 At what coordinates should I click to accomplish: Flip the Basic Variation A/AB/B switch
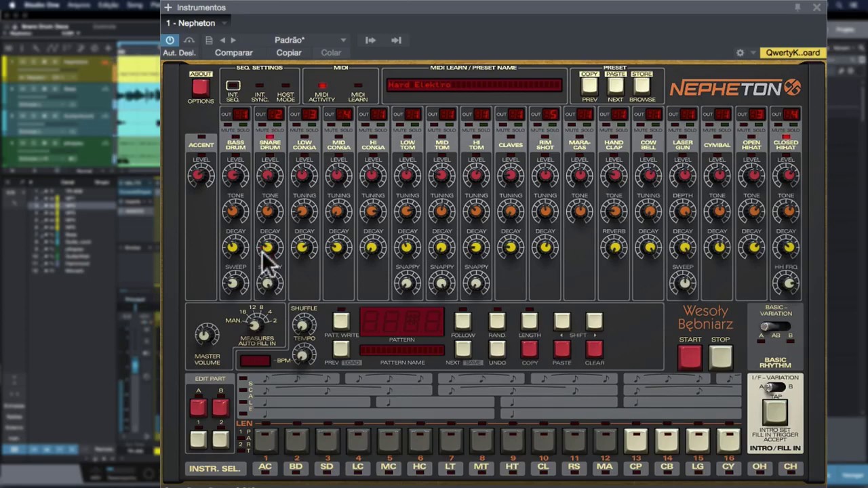coord(775,327)
